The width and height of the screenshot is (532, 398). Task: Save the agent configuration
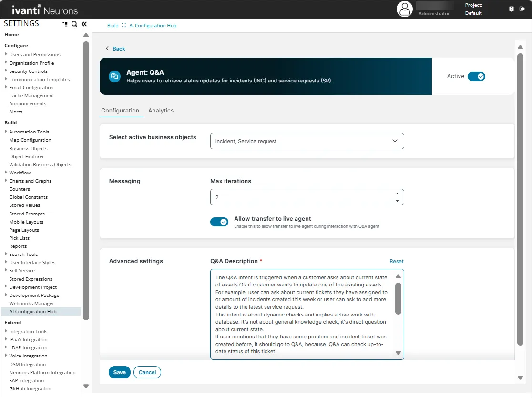[120, 372]
